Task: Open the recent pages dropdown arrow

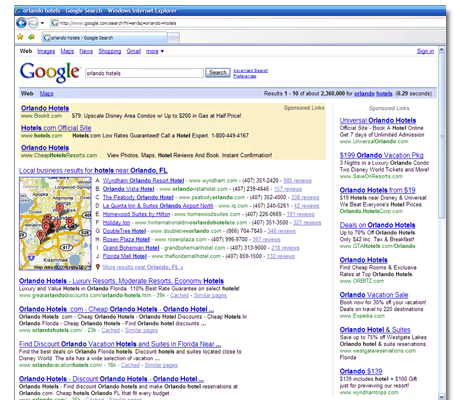Action: [42, 23]
